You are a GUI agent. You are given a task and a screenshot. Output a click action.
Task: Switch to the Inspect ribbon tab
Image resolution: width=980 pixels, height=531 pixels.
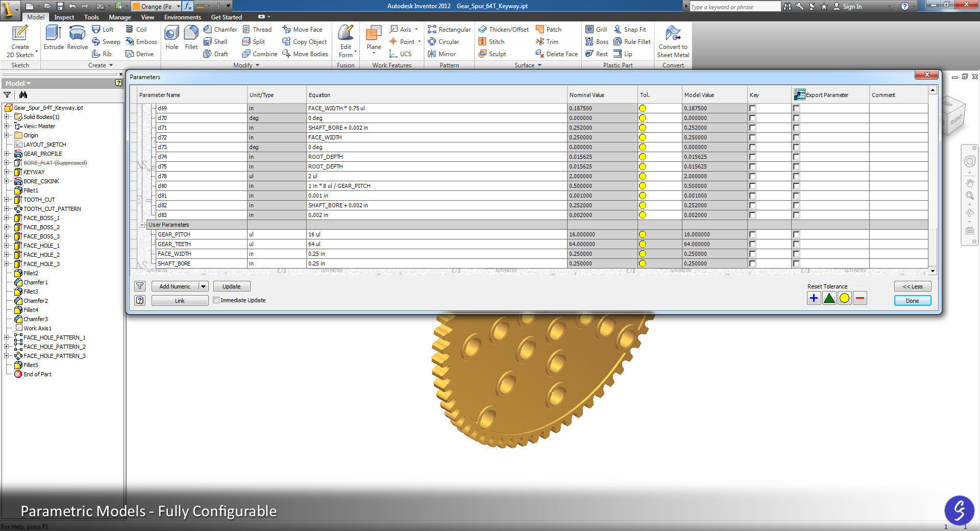(64, 17)
